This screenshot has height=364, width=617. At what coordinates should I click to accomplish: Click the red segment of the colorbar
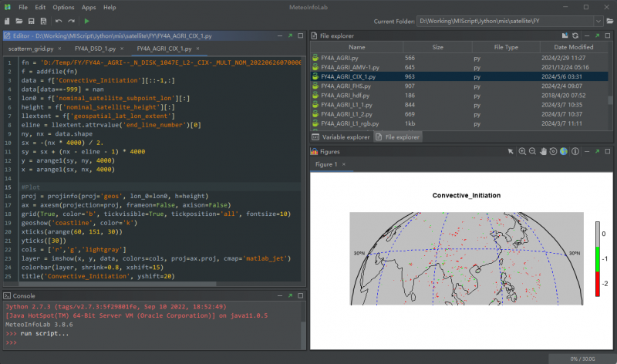coord(598,282)
